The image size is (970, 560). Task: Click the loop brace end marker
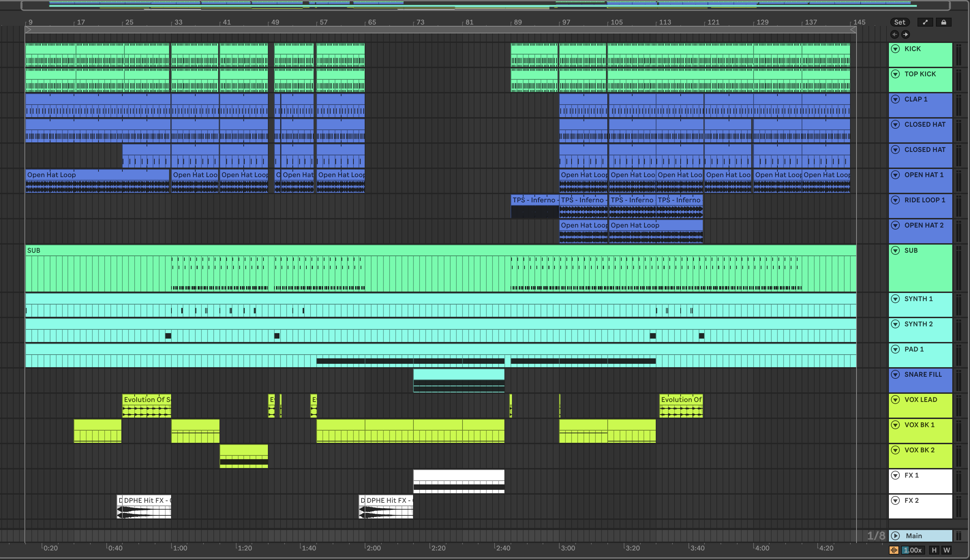[x=853, y=30]
